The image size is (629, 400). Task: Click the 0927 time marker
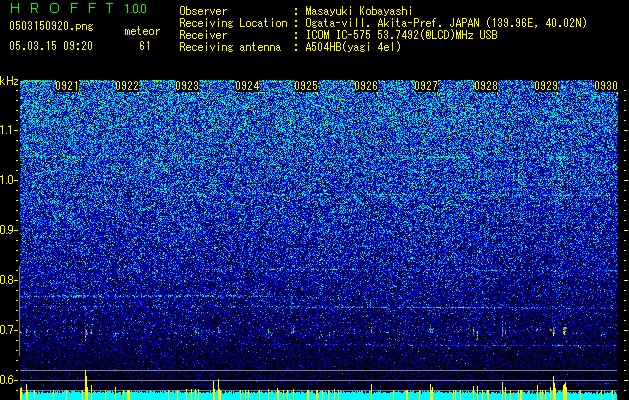pyautogui.click(x=426, y=86)
